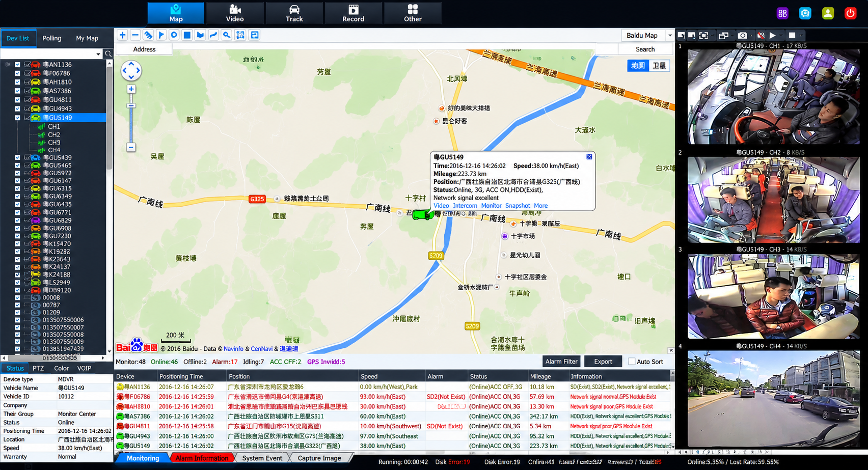Click the camera snapshot icon above video panes
The image size is (868, 470).
pos(743,35)
